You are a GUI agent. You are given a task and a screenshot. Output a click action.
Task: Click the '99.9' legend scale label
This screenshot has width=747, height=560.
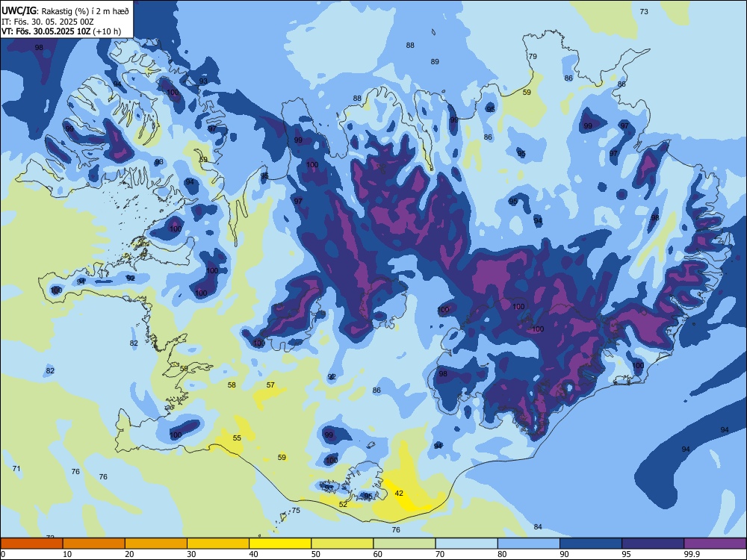[x=692, y=554]
